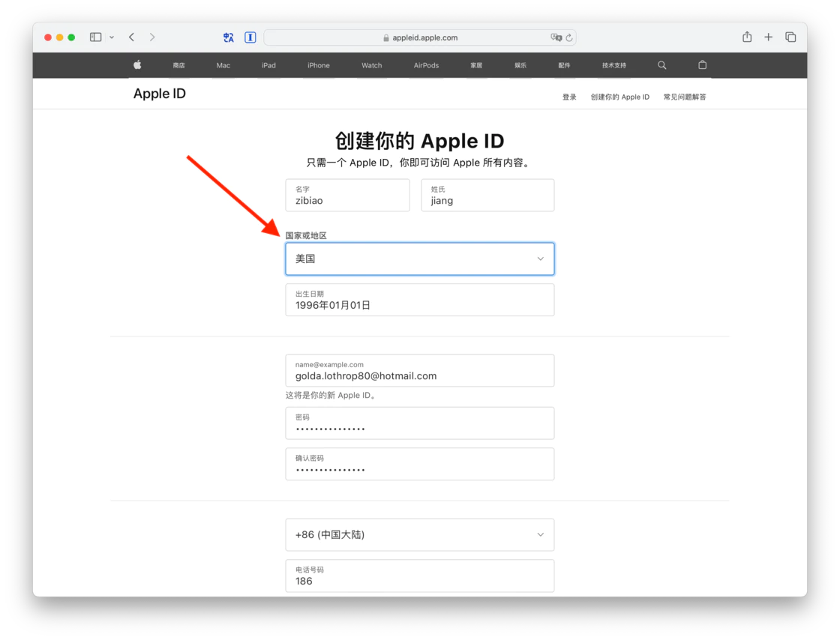Click the email field with hotmail address

(419, 370)
